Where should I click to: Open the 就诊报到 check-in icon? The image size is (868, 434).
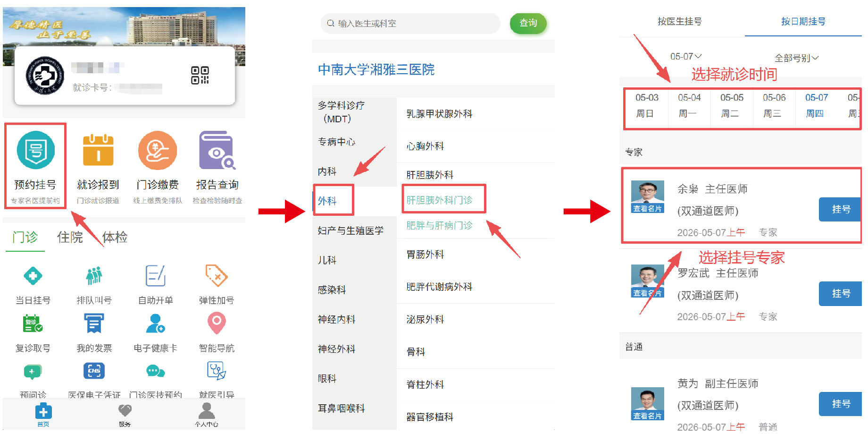[98, 150]
